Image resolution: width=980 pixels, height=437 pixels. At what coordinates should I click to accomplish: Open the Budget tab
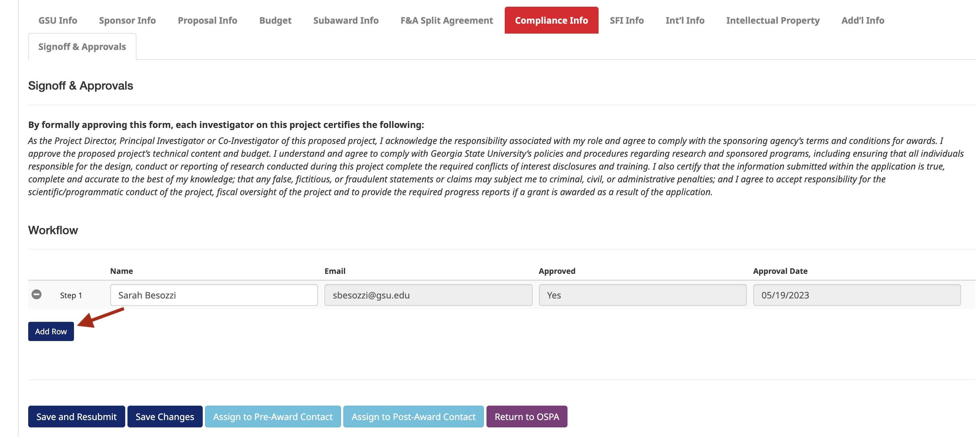pos(275,20)
